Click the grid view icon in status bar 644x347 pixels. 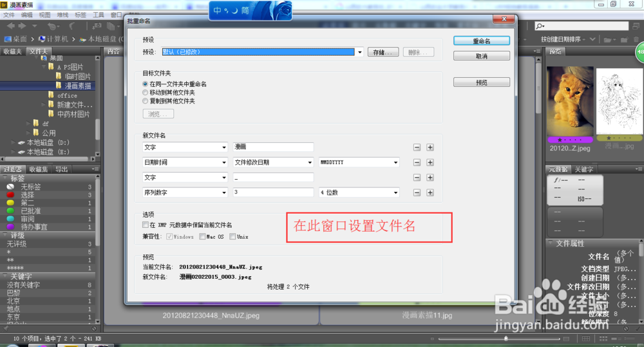click(x=586, y=339)
